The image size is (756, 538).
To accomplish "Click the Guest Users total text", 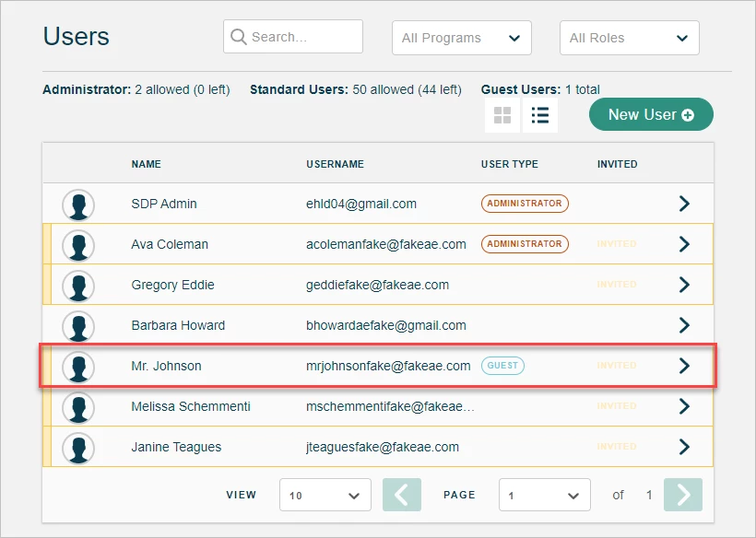I will point(540,89).
